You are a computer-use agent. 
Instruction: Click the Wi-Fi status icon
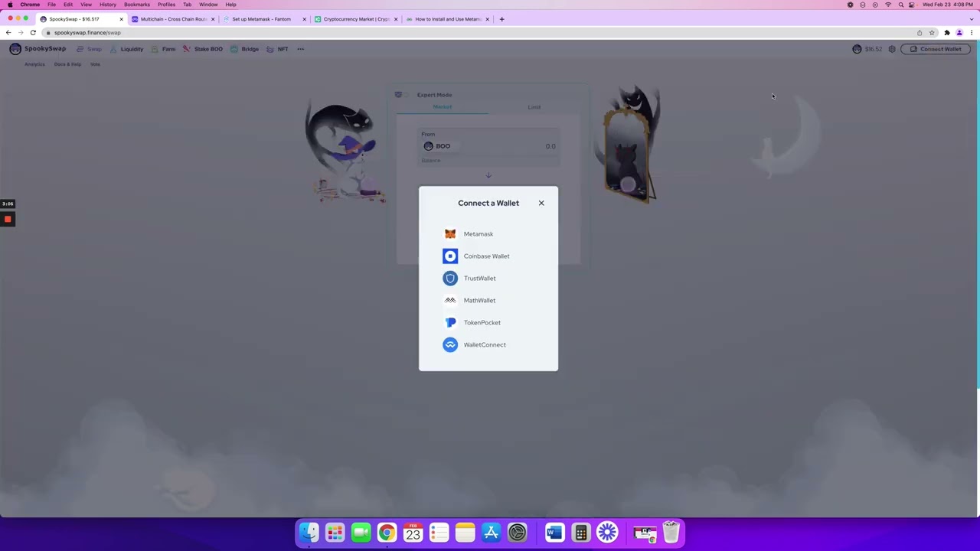coord(888,5)
